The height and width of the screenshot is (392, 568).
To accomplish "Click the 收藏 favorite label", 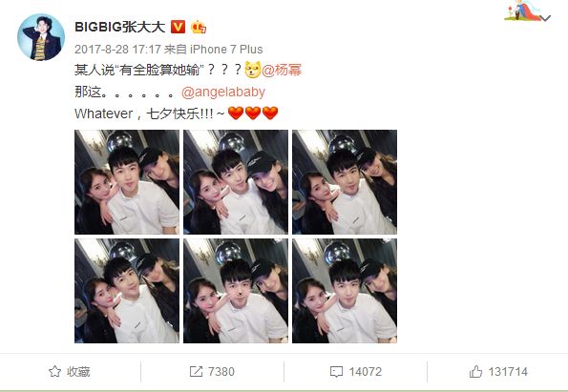I will tap(78, 371).
